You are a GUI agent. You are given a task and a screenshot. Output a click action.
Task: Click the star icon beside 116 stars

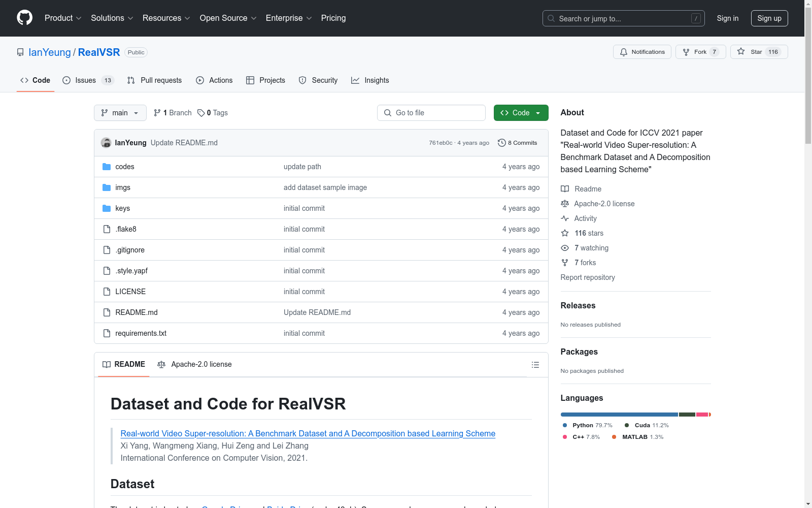(x=565, y=233)
